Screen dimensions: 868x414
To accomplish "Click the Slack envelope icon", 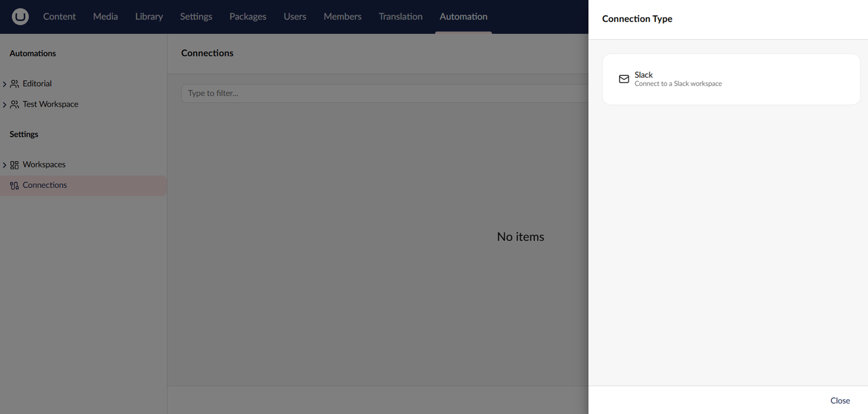I will (624, 79).
